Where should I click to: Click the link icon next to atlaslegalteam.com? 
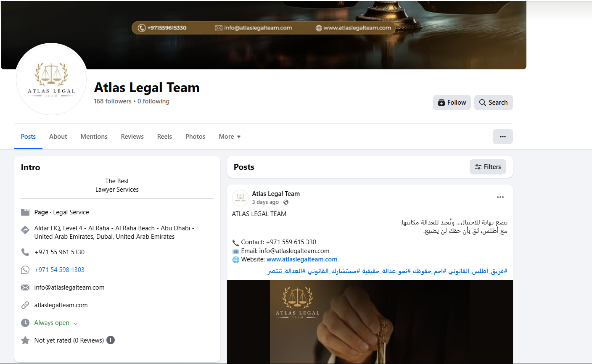pyautogui.click(x=25, y=305)
